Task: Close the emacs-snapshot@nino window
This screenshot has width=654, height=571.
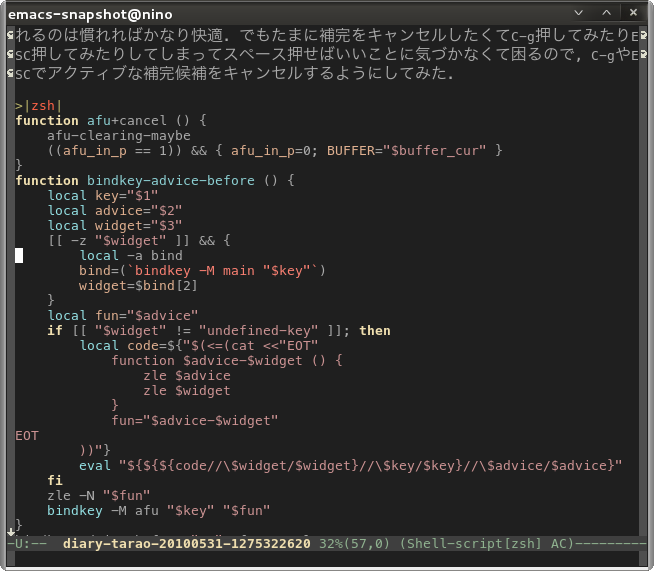Action: [x=633, y=13]
